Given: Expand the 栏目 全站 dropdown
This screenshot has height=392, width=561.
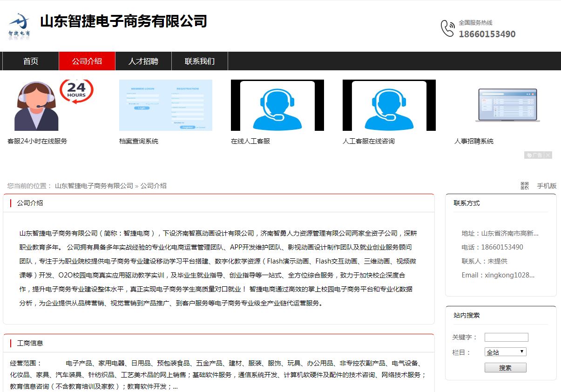Looking at the screenshot, I should pyautogui.click(x=505, y=352).
